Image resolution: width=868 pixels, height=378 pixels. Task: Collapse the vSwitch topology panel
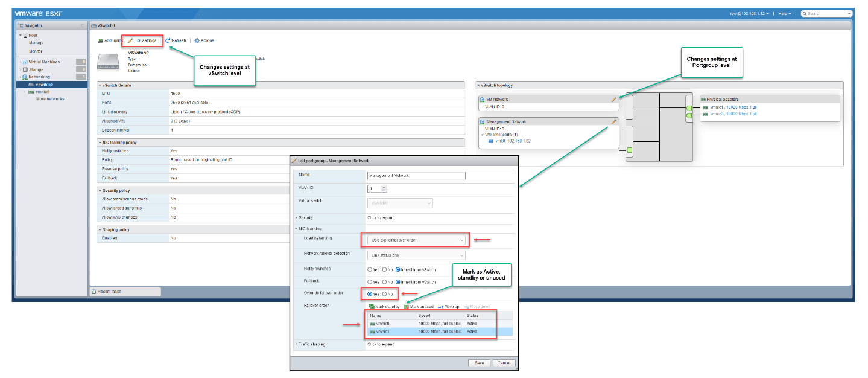478,85
